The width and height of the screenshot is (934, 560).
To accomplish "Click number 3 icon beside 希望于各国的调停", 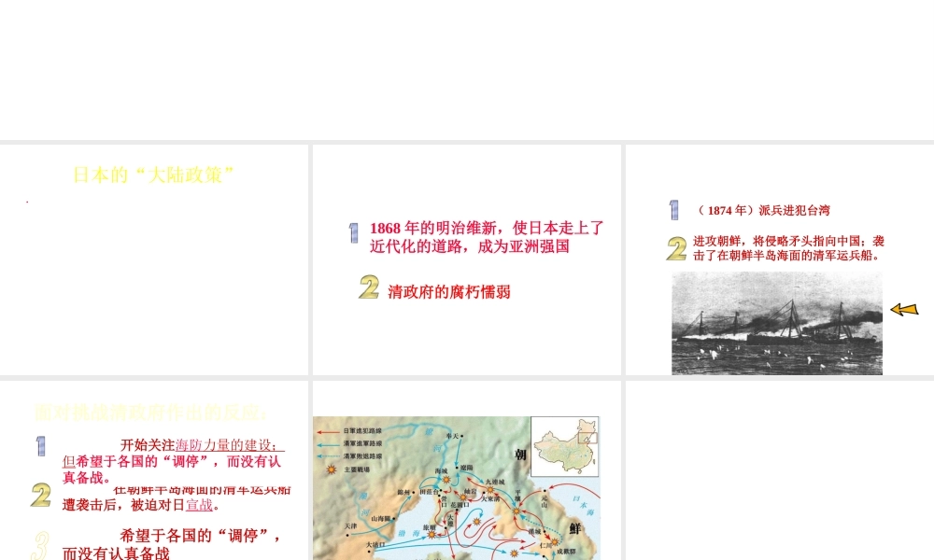I will click(x=40, y=546).
